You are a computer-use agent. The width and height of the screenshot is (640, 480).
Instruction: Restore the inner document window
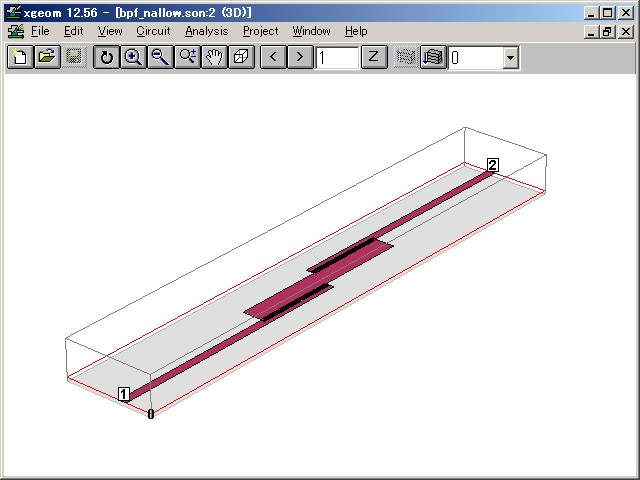point(607,31)
